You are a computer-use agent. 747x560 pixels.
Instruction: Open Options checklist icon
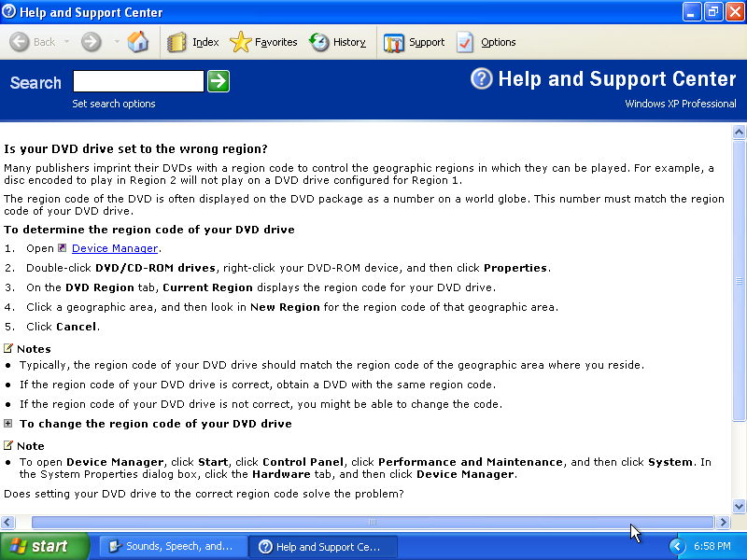465,42
